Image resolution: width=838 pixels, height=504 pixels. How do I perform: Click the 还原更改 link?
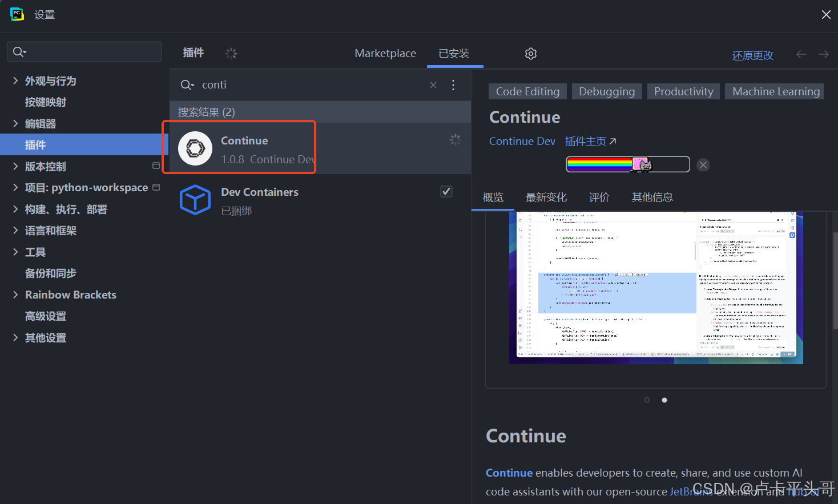point(753,55)
